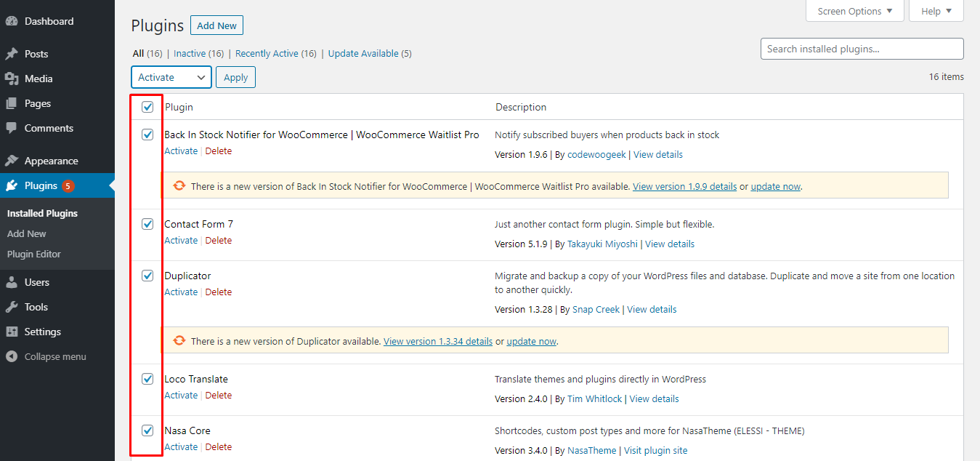The height and width of the screenshot is (461, 980).
Task: Uncheck the Contact Form 7 checkbox
Action: pos(147,224)
